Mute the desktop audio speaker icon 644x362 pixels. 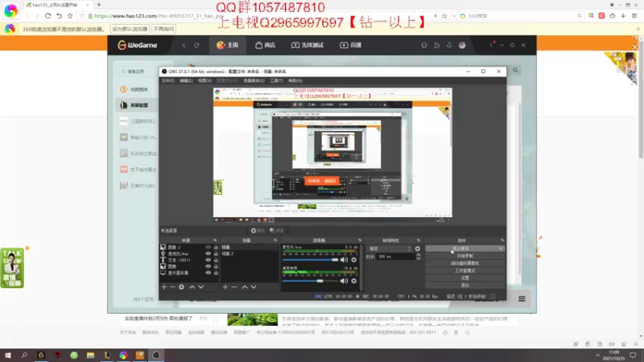click(x=344, y=281)
